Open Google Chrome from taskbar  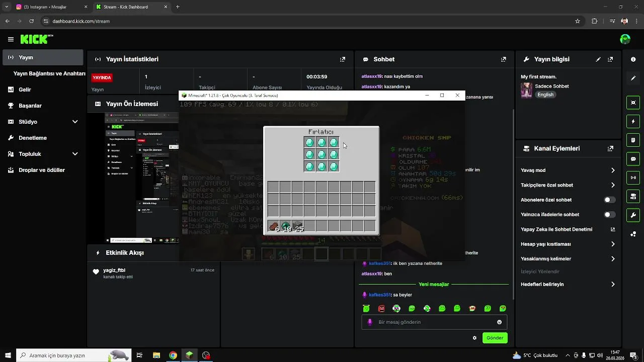(x=173, y=355)
